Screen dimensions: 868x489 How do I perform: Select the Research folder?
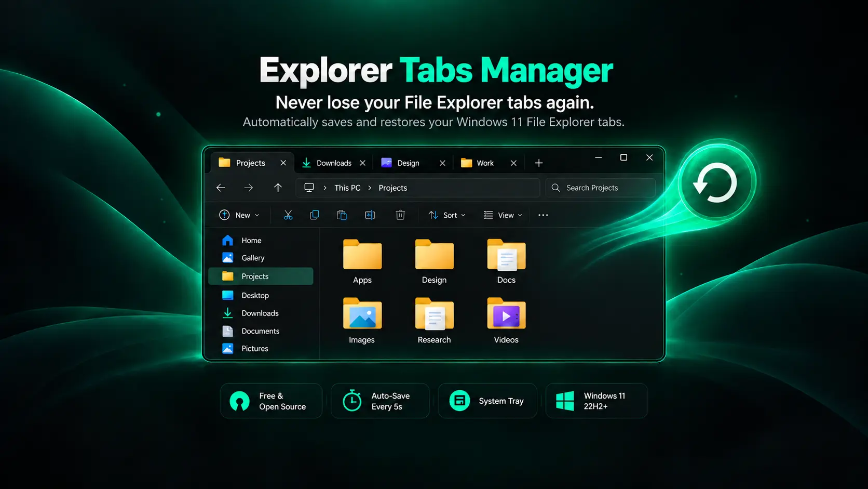435,321
